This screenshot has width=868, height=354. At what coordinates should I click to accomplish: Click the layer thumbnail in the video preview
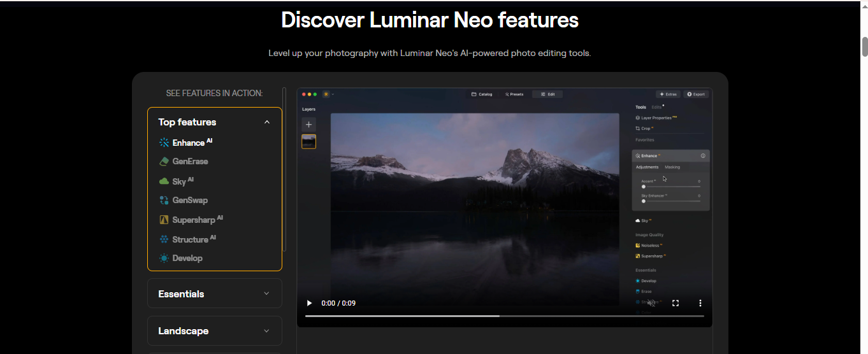pyautogui.click(x=308, y=141)
